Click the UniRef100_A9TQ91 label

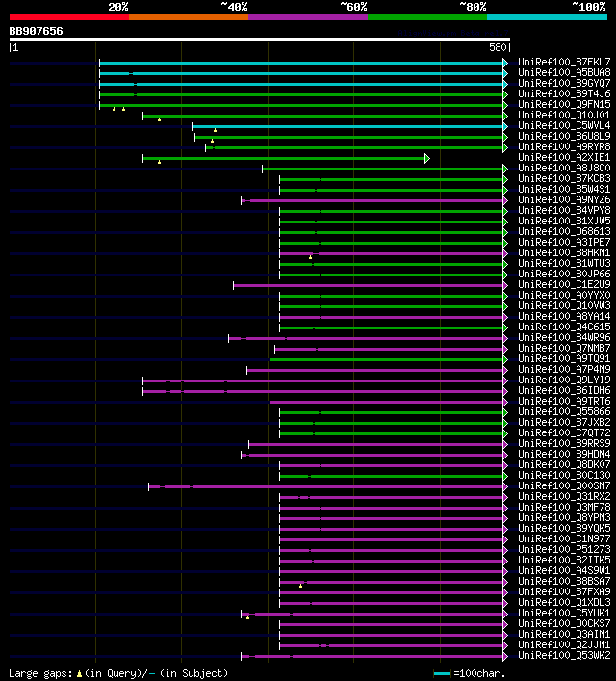coord(564,358)
